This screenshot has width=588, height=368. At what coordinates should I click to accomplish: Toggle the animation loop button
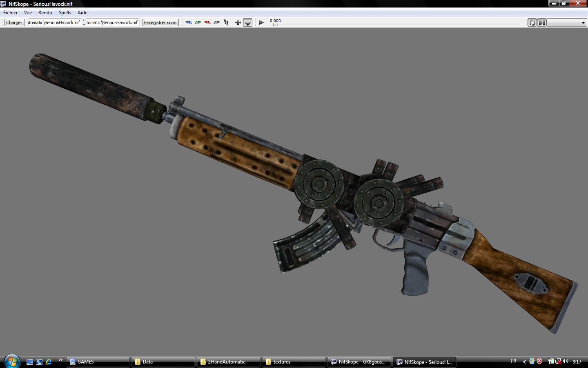[x=532, y=23]
